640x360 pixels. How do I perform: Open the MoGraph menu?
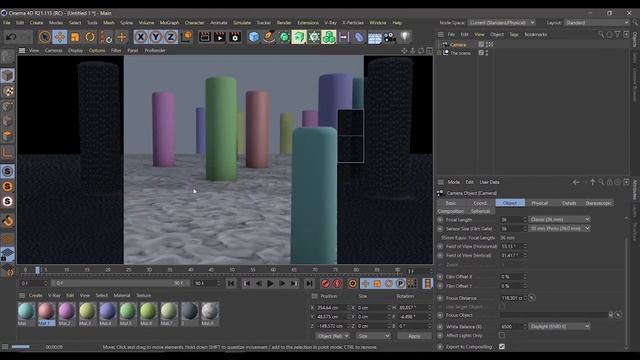tap(169, 23)
